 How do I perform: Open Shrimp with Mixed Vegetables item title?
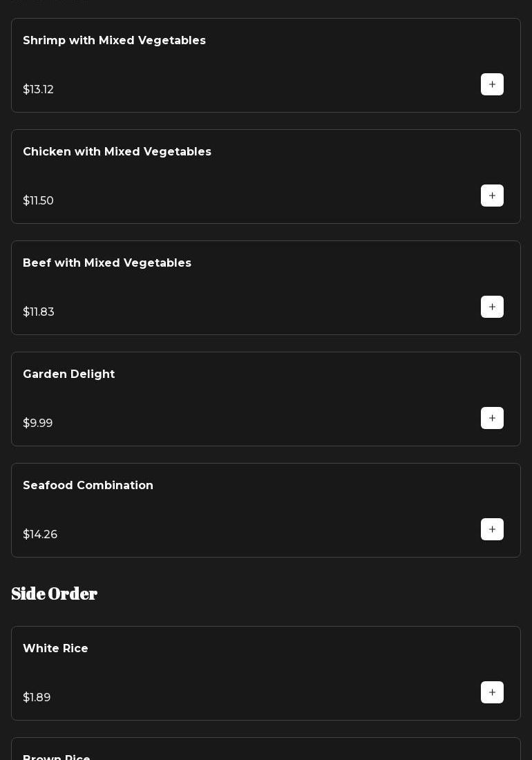point(114,41)
